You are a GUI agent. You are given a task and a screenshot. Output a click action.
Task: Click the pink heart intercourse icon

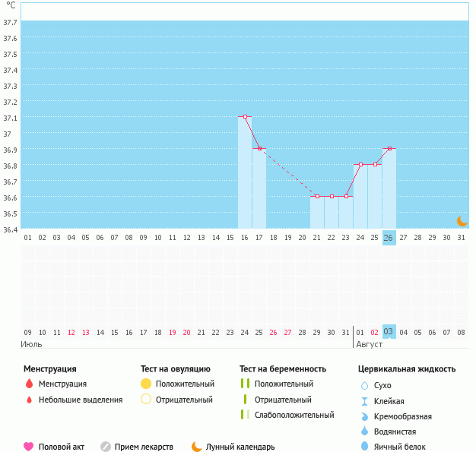[x=29, y=447]
